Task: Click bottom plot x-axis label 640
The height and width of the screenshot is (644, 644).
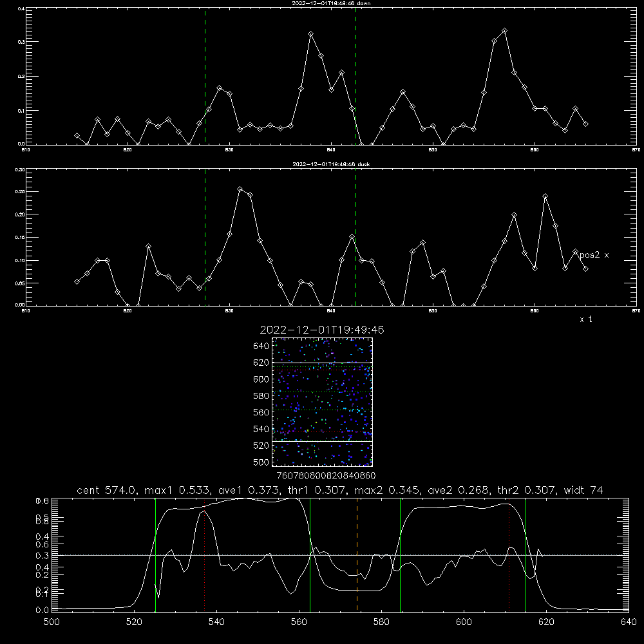Action: tap(629, 622)
